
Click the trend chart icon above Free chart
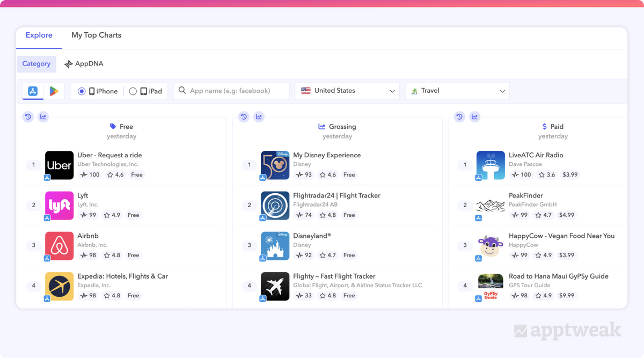click(x=43, y=116)
